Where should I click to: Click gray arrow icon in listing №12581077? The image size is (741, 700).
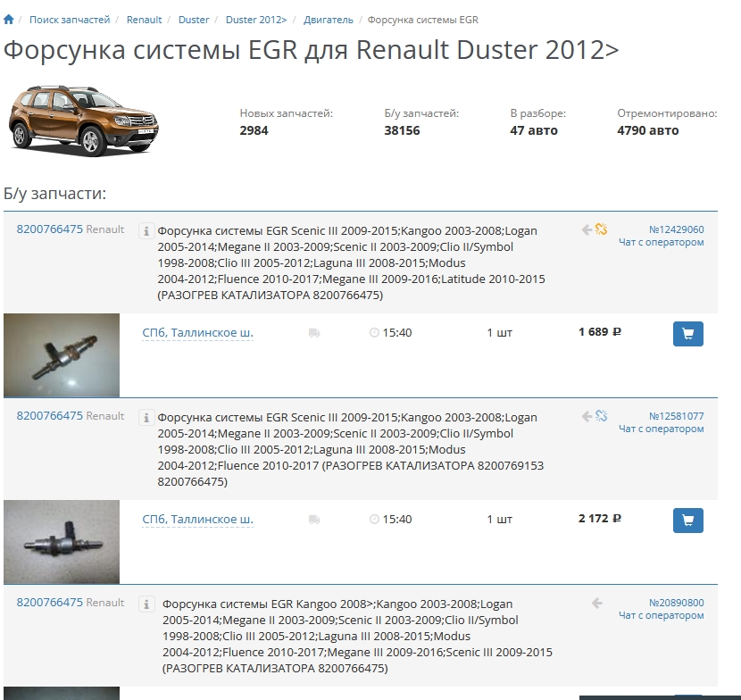587,416
